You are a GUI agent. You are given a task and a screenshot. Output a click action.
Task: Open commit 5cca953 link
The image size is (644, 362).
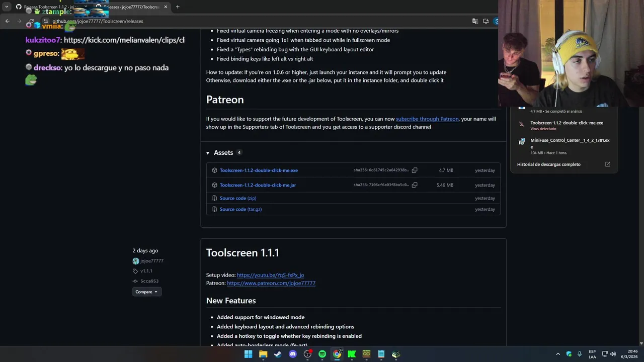149,281
